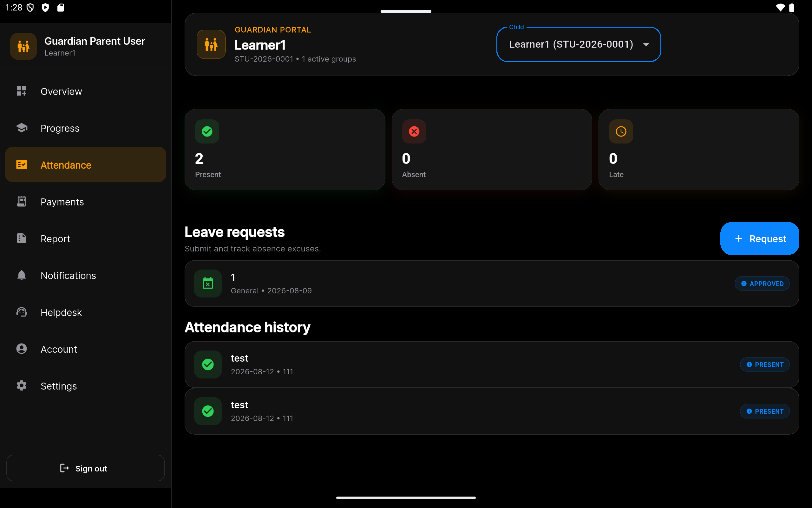This screenshot has width=812, height=508.
Task: Click the Helpdesk headset icon
Action: [x=22, y=312]
